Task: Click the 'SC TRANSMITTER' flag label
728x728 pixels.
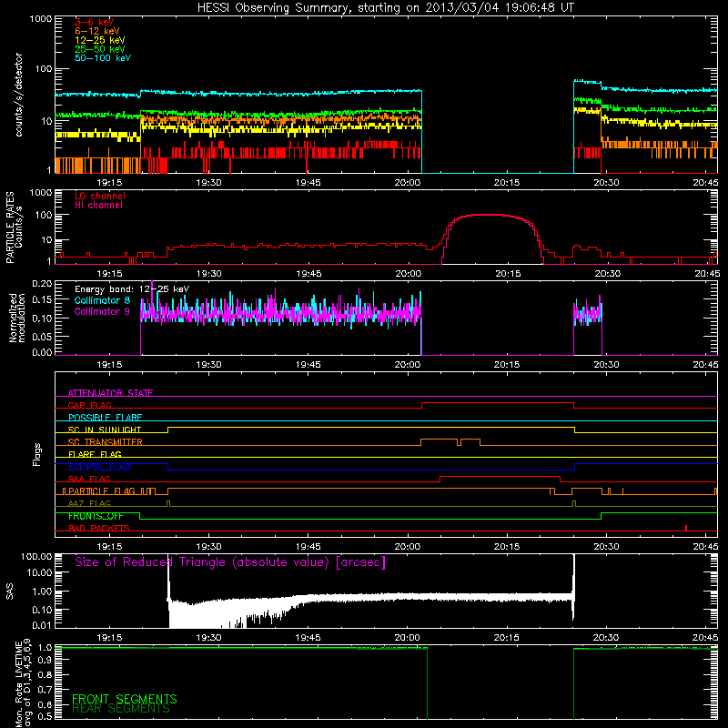Action: [106, 441]
